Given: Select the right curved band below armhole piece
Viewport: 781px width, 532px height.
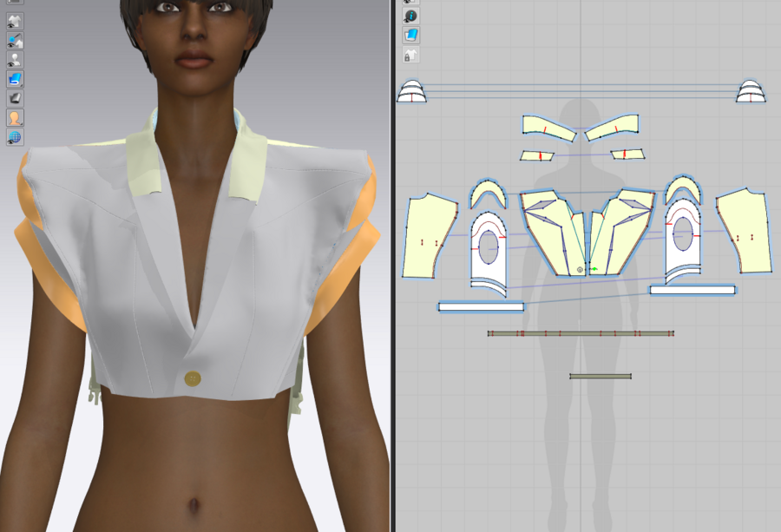Looking at the screenshot, I should click(683, 275).
